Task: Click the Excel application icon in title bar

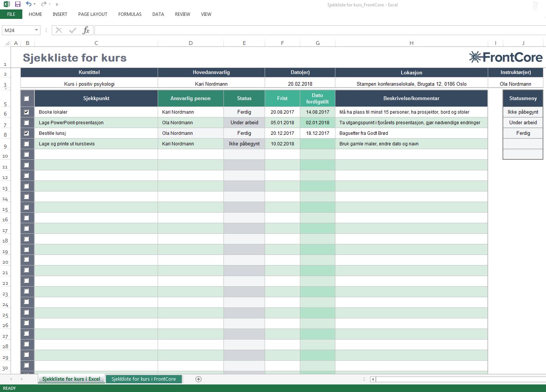Action: (x=6, y=4)
